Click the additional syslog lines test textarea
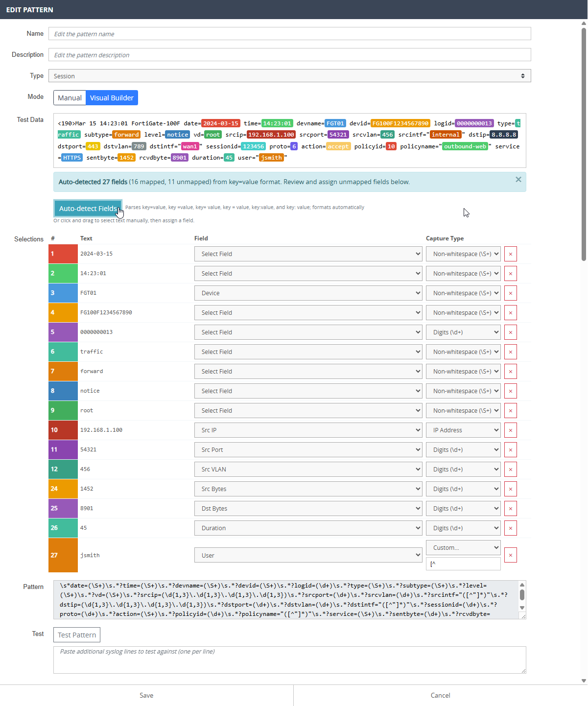 [x=290, y=660]
